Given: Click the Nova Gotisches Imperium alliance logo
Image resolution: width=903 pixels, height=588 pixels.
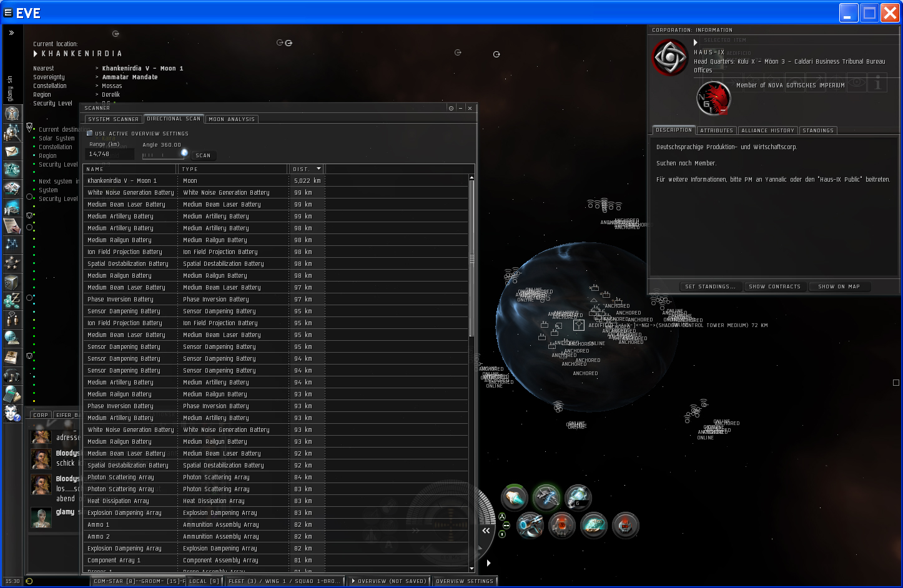Looking at the screenshot, I should coord(714,99).
